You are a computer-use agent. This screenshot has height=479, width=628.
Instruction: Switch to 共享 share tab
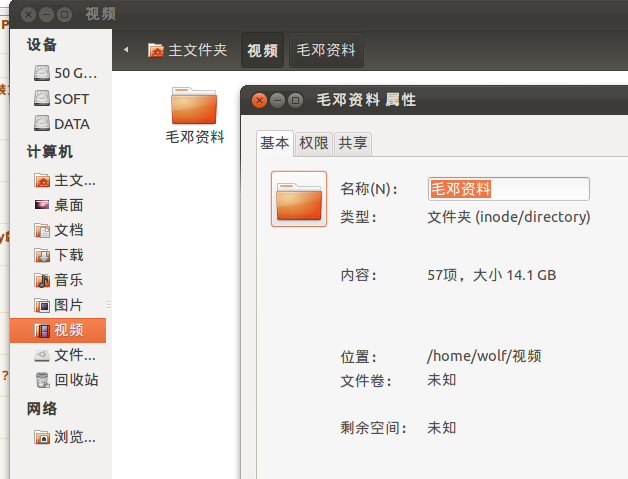pos(352,143)
